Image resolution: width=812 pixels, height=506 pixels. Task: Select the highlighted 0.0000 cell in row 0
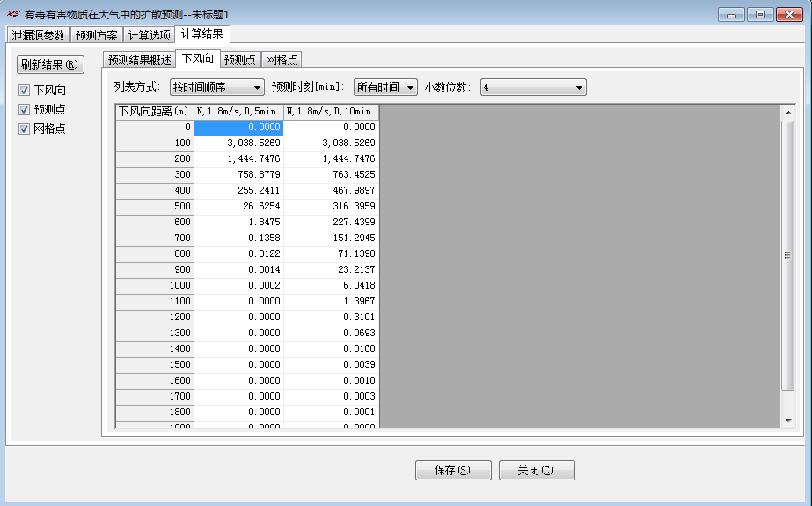pos(238,128)
